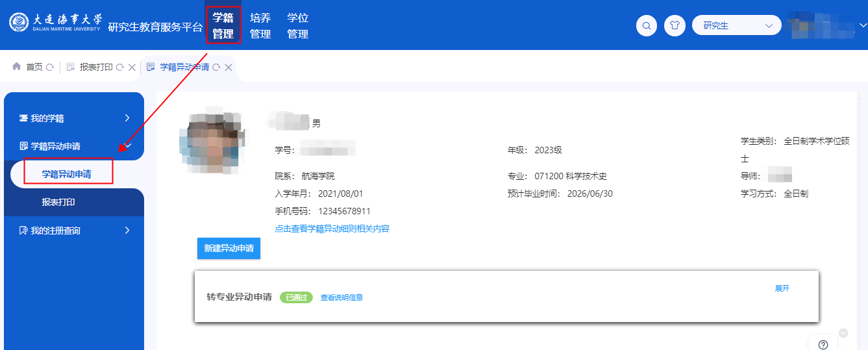Close the 报表打印 tab
The width and height of the screenshot is (868, 350).
tap(132, 68)
